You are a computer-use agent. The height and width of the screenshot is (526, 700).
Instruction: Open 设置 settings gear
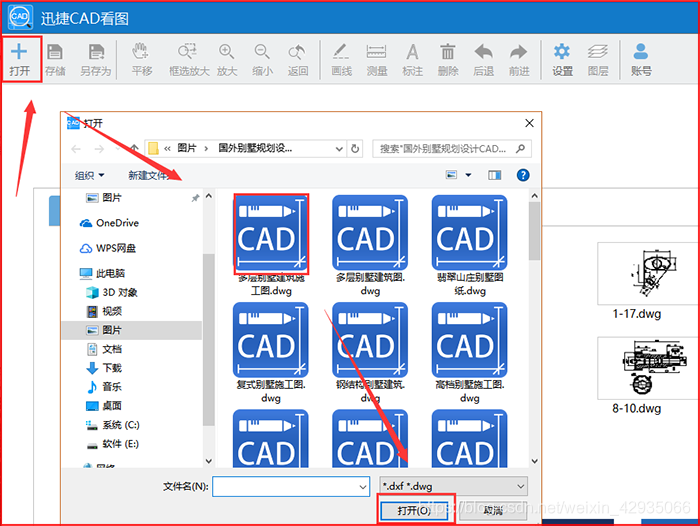click(x=562, y=59)
